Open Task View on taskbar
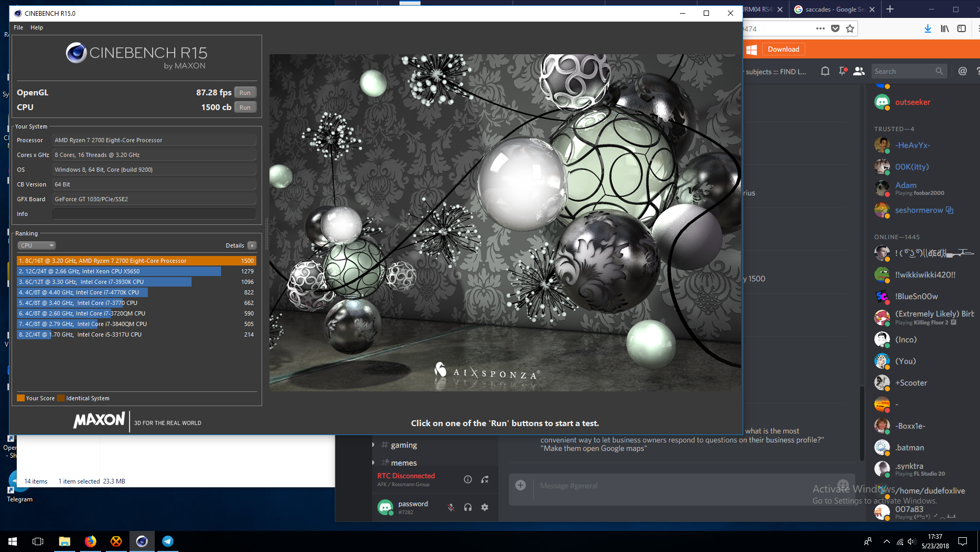The image size is (980, 552). pos(38,541)
